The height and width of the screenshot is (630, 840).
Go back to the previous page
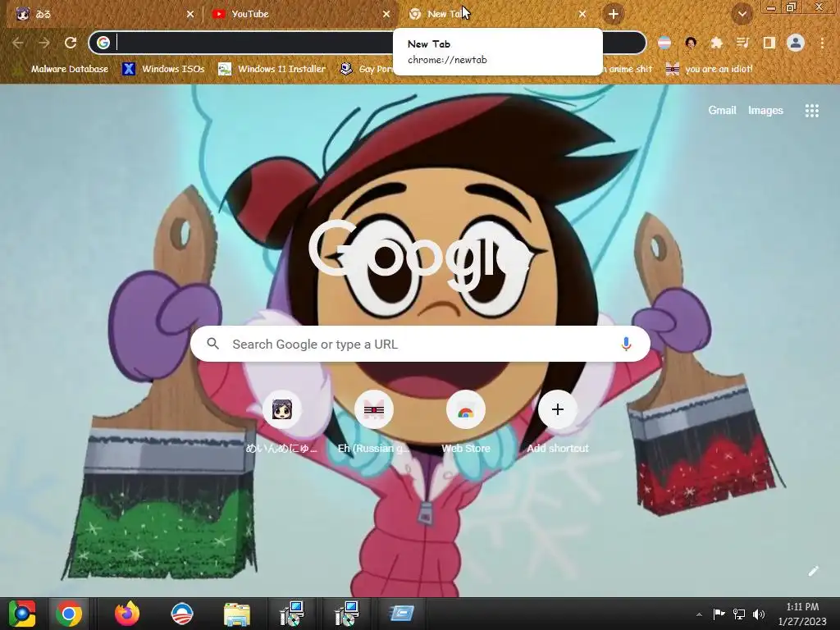click(18, 43)
